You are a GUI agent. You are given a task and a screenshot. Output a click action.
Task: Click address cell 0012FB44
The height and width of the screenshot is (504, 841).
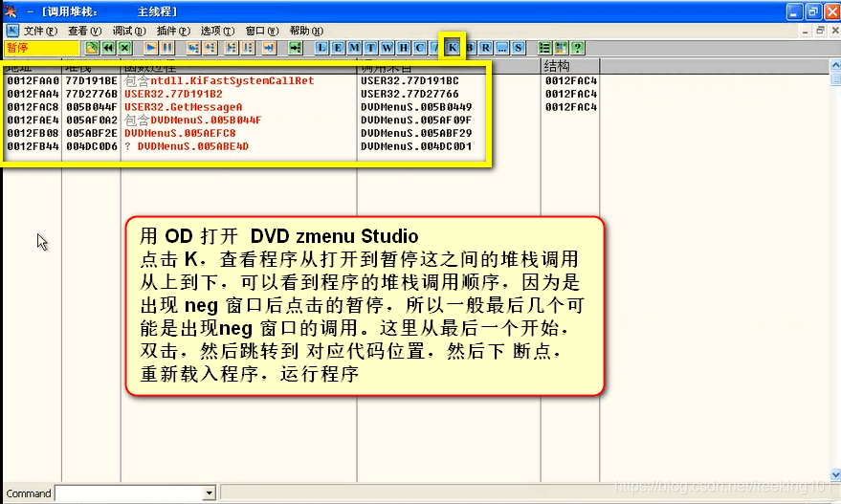(x=33, y=146)
